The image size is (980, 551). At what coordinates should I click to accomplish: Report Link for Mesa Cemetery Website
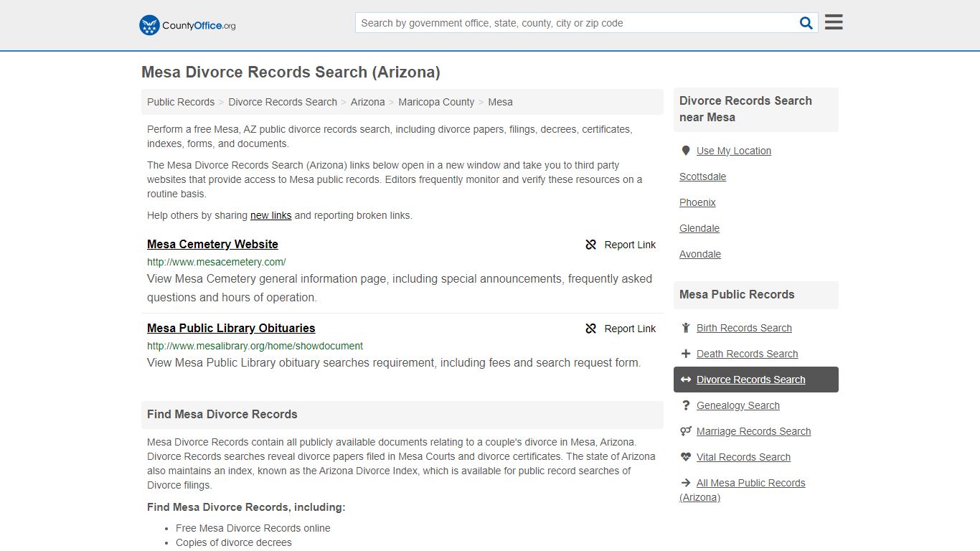pos(621,245)
